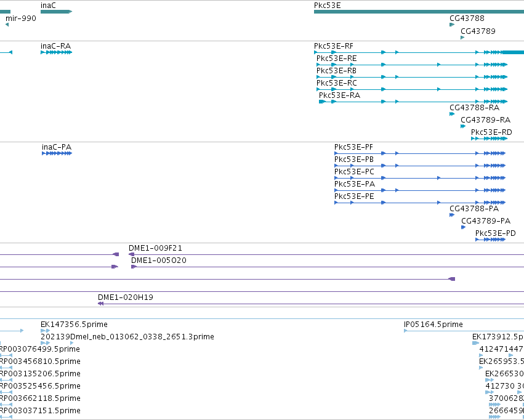524x420 pixels.
Task: Select the EK147356.5prime EST label
Action: [74, 325]
